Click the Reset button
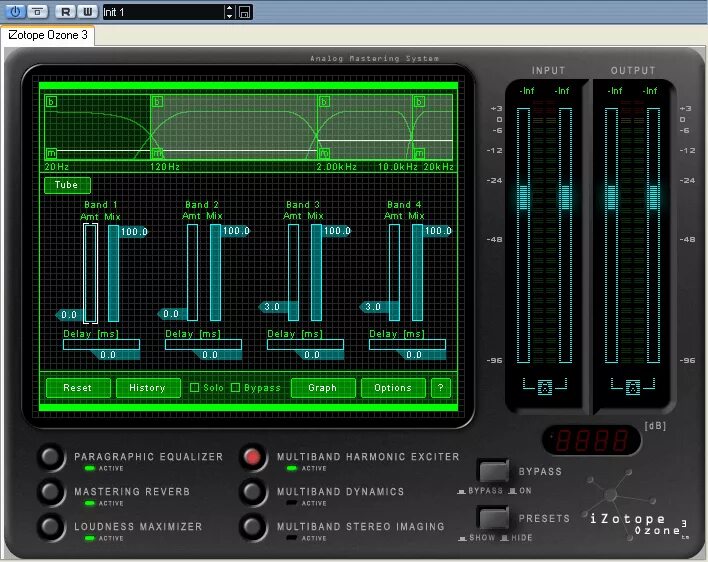Image resolution: width=708 pixels, height=562 pixels. (78, 388)
